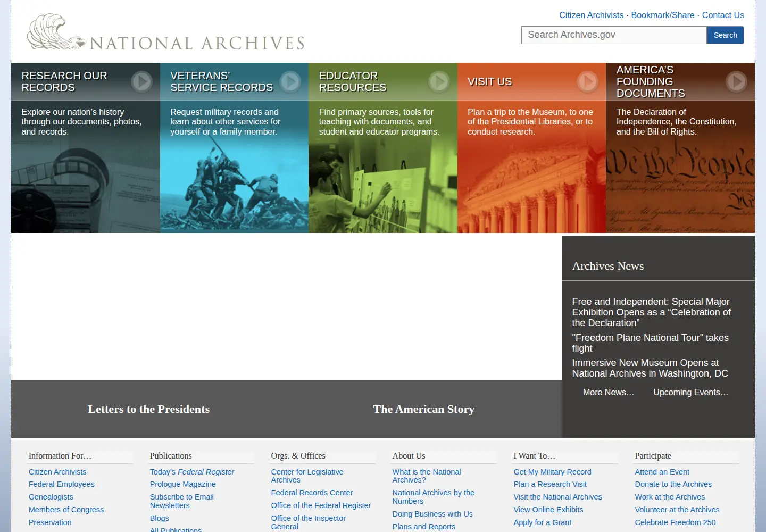The height and width of the screenshot is (532, 766).
Task: Click the arrow icon beside America's Founding Documents
Action: [x=736, y=82]
